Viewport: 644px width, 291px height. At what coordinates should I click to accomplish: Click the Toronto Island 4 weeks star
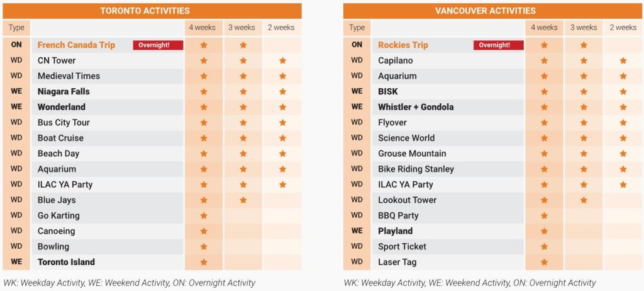[204, 262]
